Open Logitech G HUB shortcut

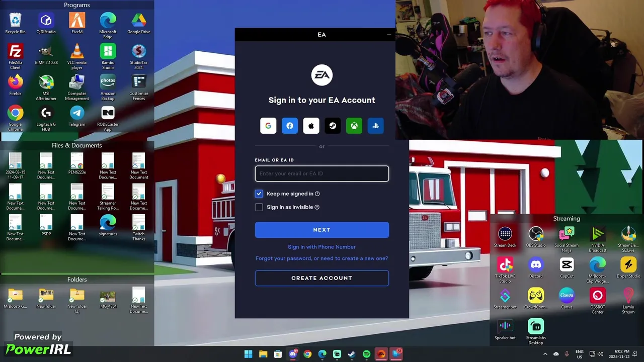coord(46,118)
